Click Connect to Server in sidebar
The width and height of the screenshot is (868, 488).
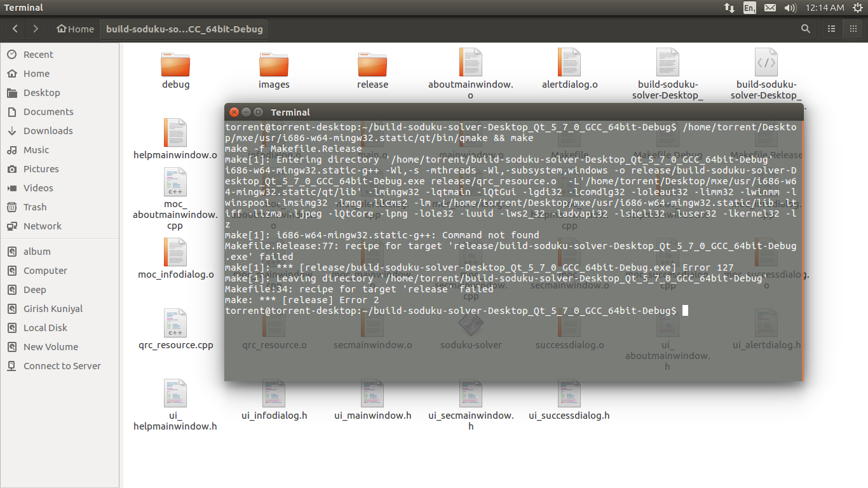coord(60,366)
